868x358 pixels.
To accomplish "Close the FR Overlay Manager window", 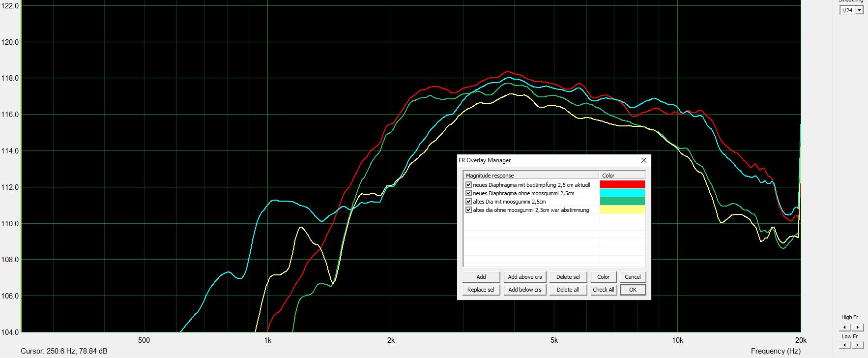I will [643, 160].
